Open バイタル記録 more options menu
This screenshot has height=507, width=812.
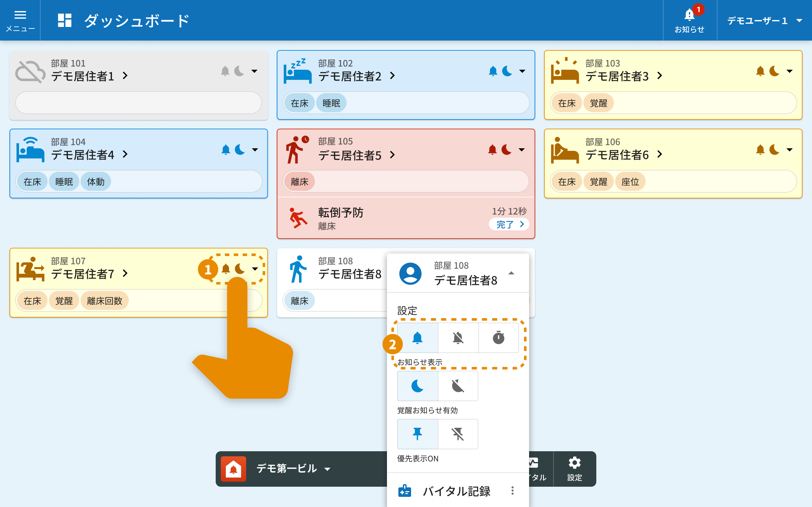coord(512,491)
